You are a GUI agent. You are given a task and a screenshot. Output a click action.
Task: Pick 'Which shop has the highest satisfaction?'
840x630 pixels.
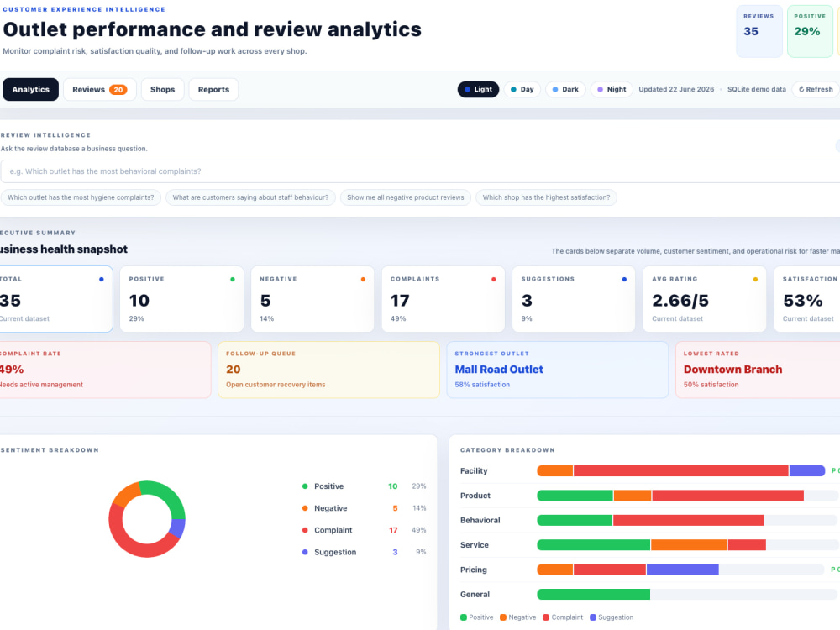(547, 197)
